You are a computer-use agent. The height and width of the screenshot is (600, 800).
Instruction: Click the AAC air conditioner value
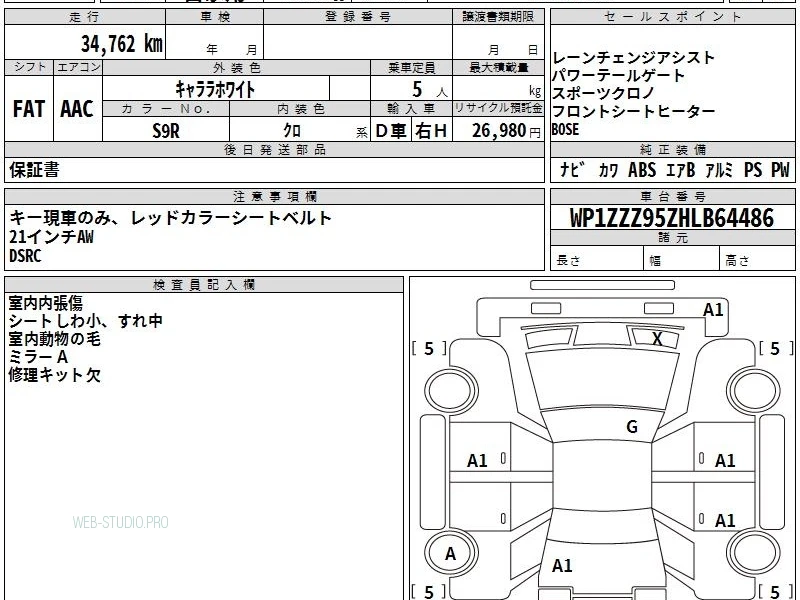tap(77, 109)
